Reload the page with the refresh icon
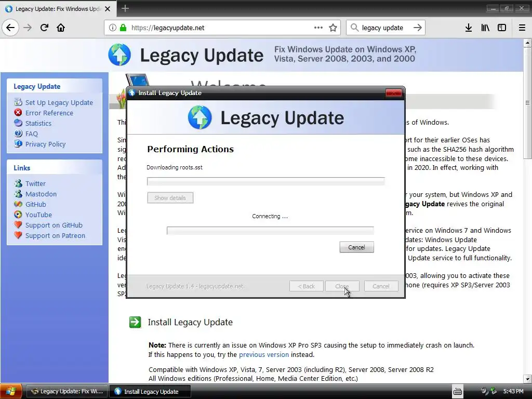The height and width of the screenshot is (399, 532). coord(44,28)
